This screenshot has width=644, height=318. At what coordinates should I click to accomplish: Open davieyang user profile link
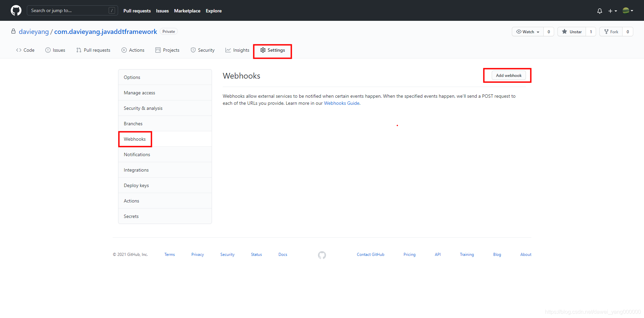pos(34,32)
